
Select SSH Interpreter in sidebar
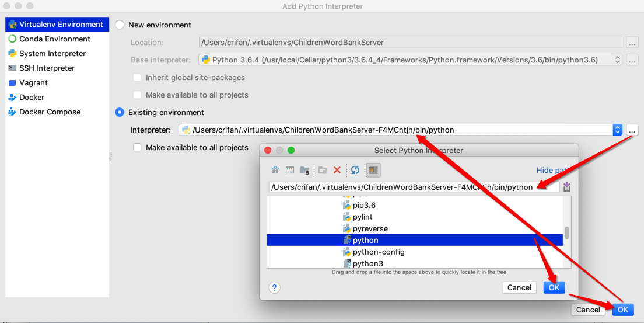(x=57, y=68)
